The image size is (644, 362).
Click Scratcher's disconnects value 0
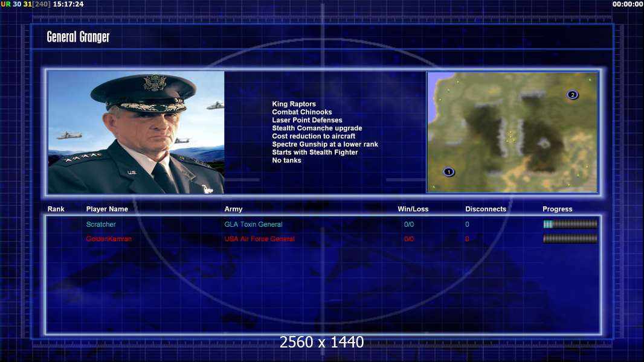[x=467, y=224]
